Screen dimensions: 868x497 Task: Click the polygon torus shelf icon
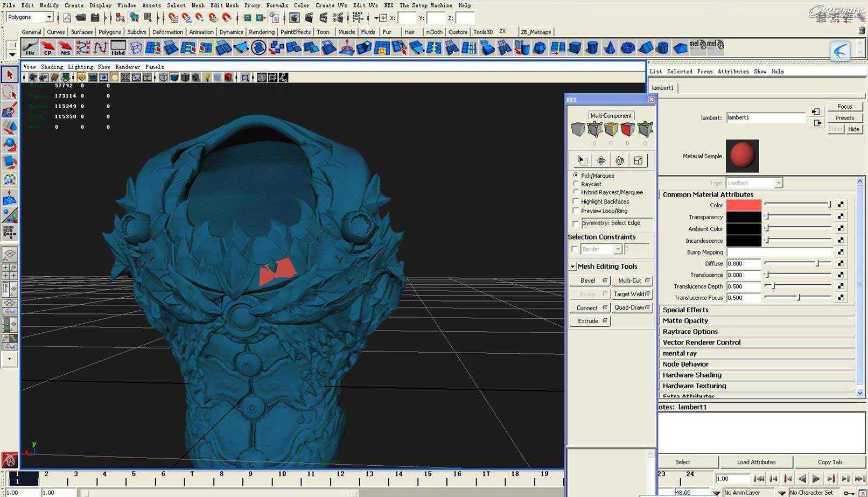pyautogui.click(x=627, y=47)
